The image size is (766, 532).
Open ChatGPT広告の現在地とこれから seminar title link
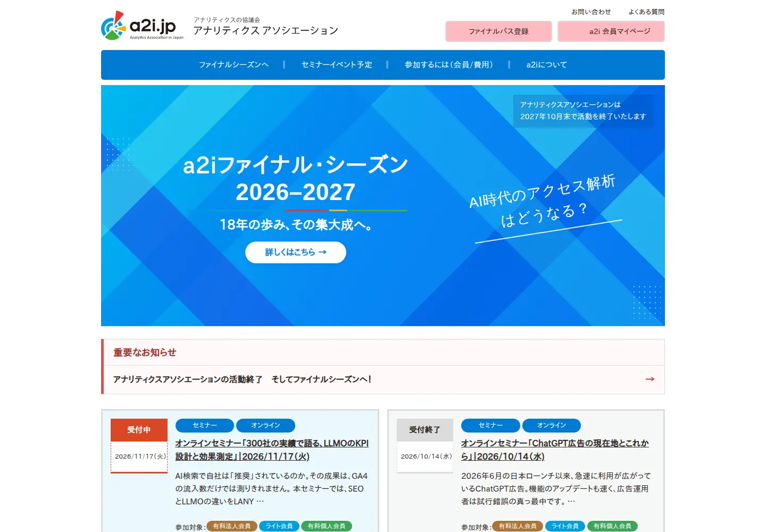tap(555, 450)
